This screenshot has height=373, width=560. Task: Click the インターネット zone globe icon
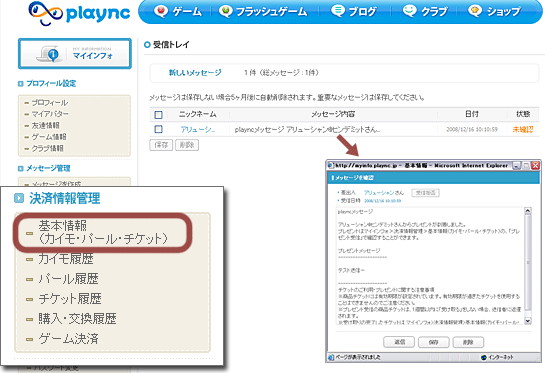(484, 357)
